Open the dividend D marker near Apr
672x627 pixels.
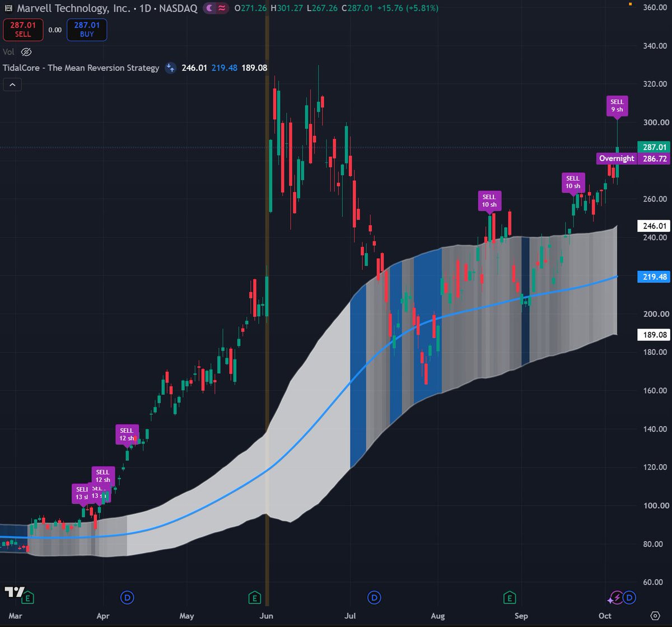(128, 597)
